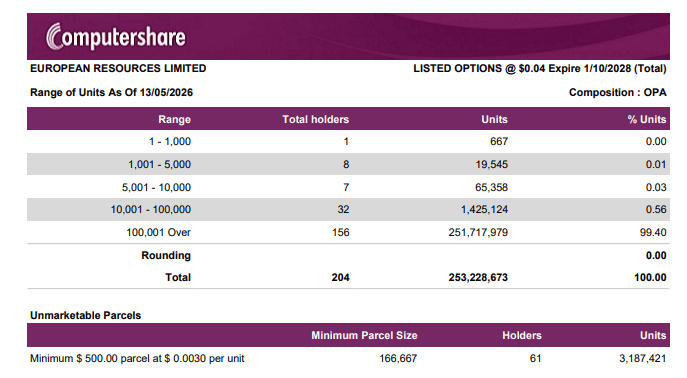Viewport: 687px width, 378px height.
Task: Click the 251,717,979 units value
Action: tap(478, 232)
